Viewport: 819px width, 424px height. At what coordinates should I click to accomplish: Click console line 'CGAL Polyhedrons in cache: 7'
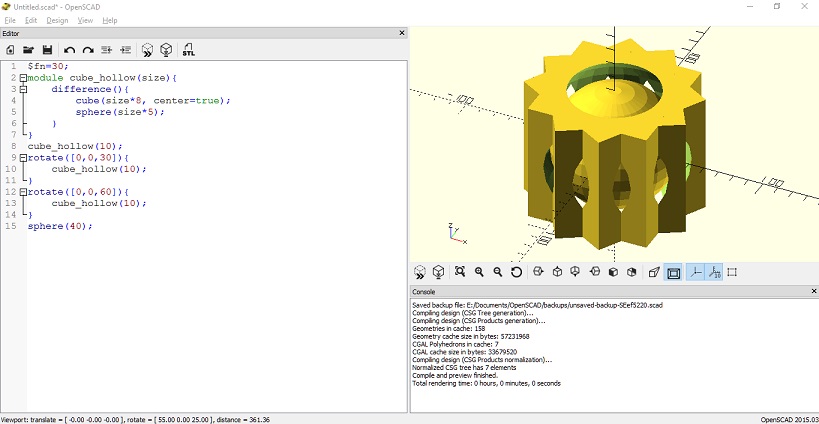455,344
